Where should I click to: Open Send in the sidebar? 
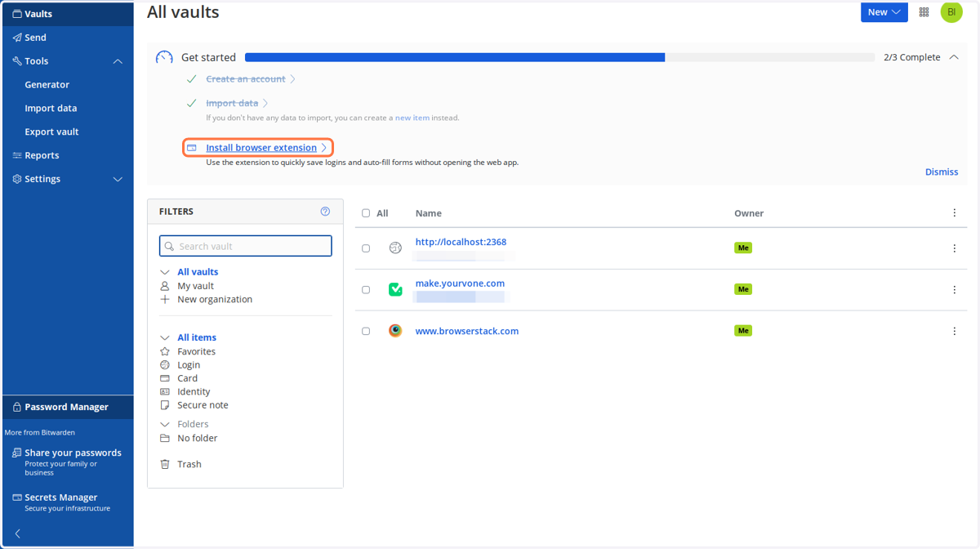click(x=35, y=38)
